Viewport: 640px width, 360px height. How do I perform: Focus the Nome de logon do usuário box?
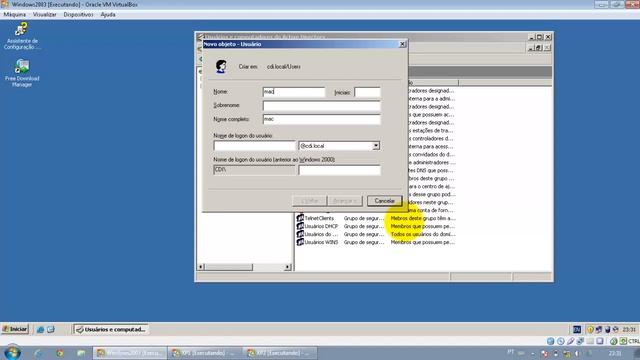[254, 146]
